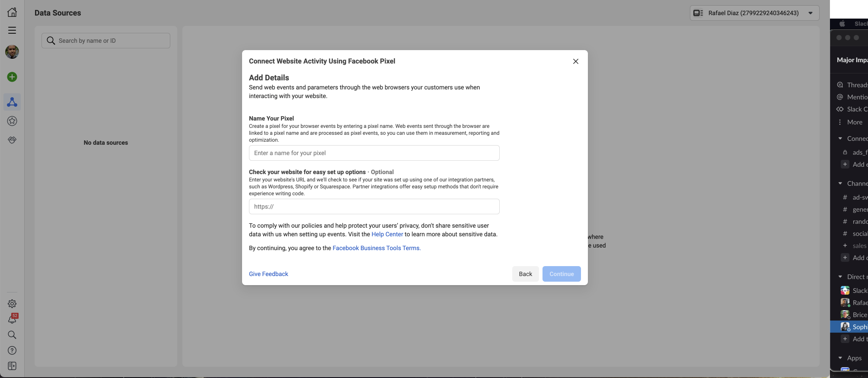Open Brice direct message in Slack
The height and width of the screenshot is (378, 868).
pos(854,314)
